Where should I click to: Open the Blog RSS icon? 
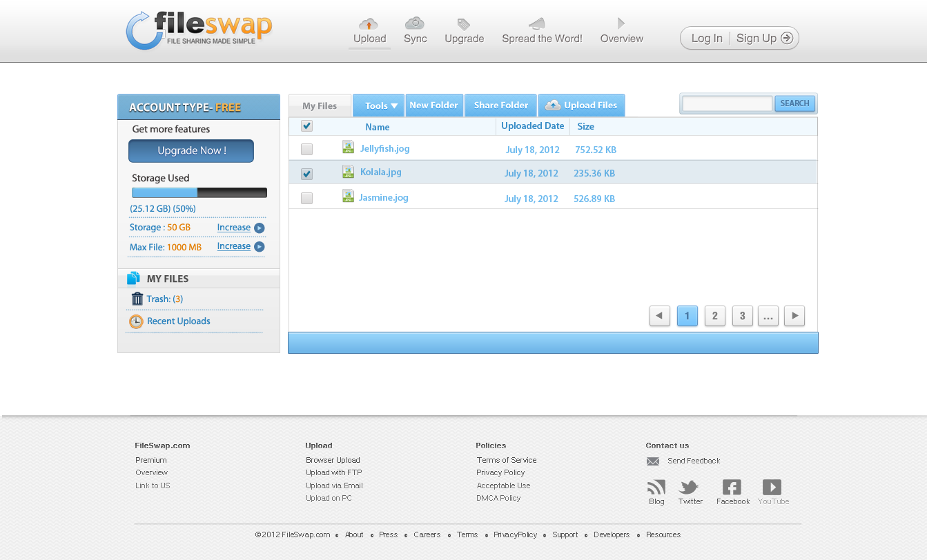coord(656,488)
